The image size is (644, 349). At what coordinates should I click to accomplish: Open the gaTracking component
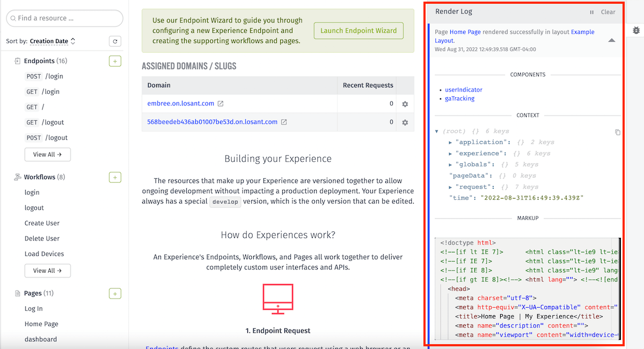(460, 98)
